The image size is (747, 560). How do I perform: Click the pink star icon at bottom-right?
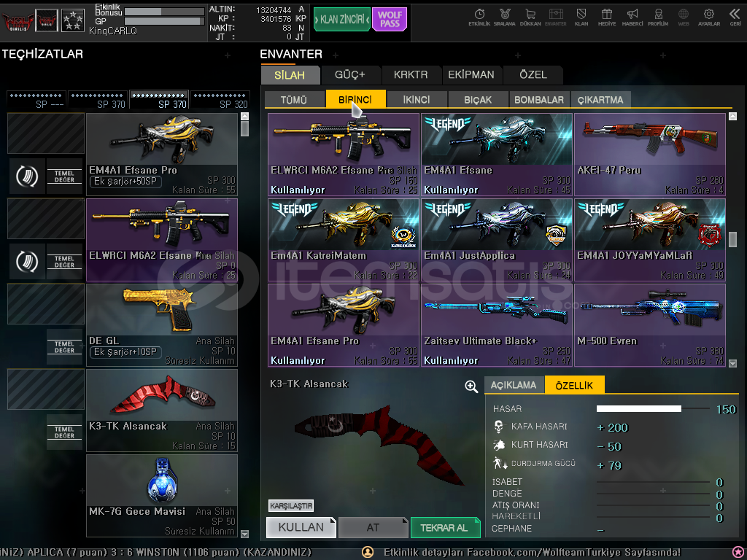[738, 553]
